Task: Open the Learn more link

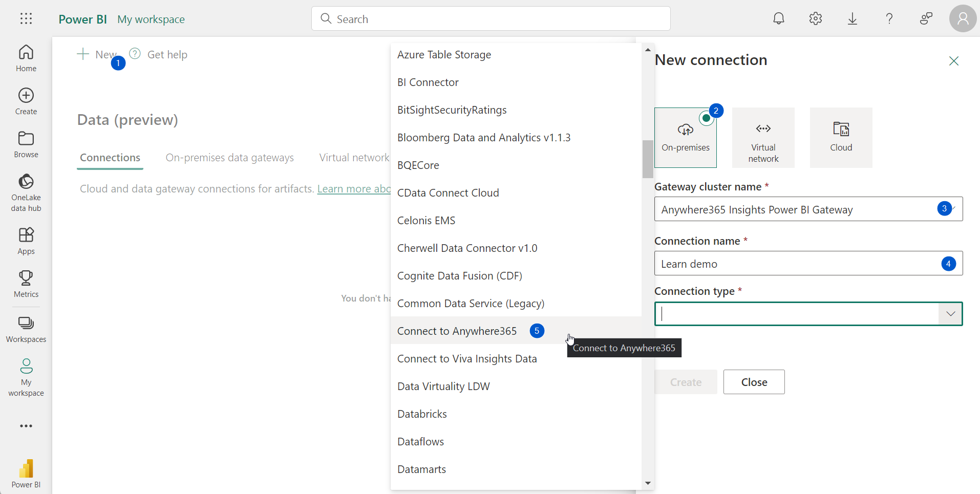Action: click(x=354, y=189)
